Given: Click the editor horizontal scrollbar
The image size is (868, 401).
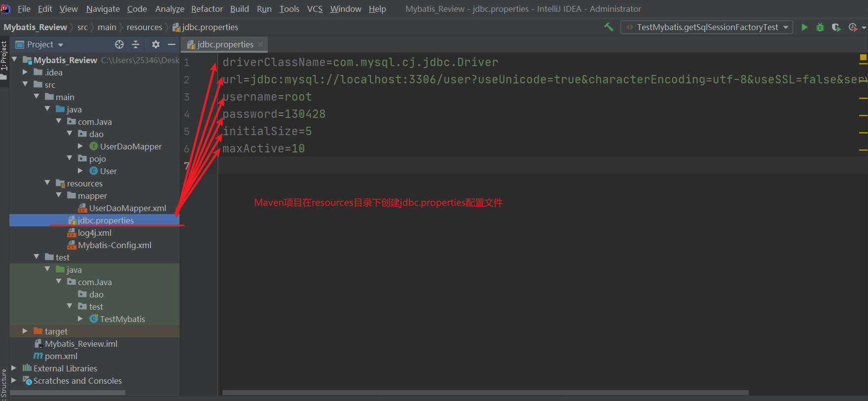Looking at the screenshot, I should click(485, 393).
